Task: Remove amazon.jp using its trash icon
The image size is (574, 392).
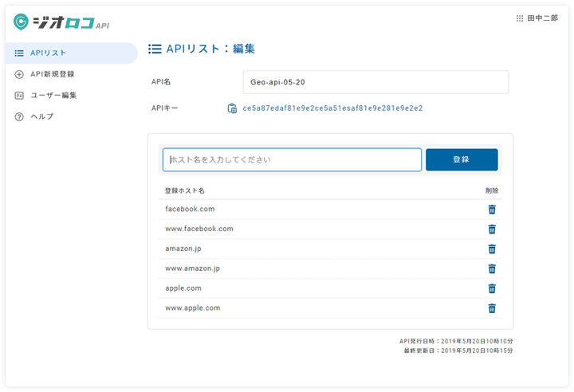Action: (x=492, y=249)
